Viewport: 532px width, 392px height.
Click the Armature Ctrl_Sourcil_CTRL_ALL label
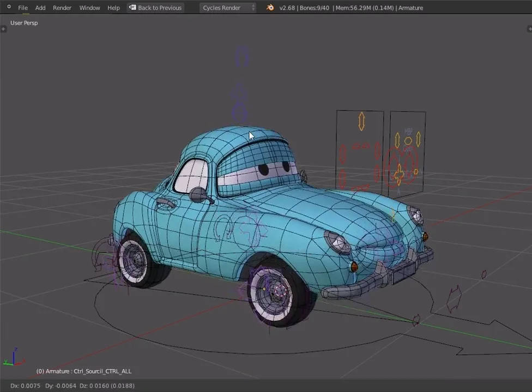(84, 371)
